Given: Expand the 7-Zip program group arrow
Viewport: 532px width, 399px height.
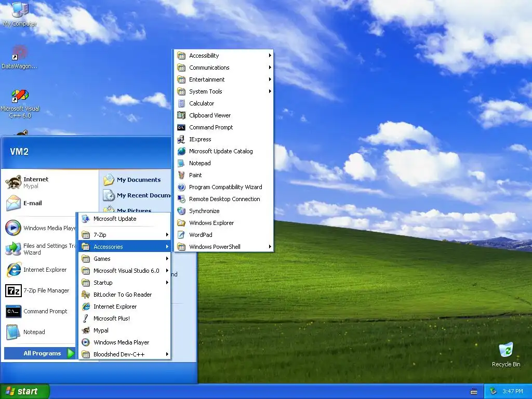Looking at the screenshot, I should click(167, 235).
